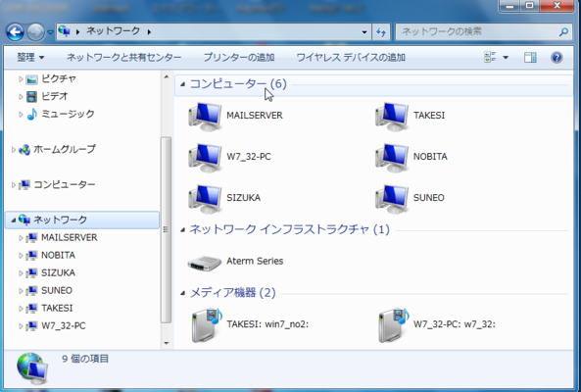The height and width of the screenshot is (392, 581).
Task: Open the recent pages dropdown beside Forward
Action: [x=50, y=32]
